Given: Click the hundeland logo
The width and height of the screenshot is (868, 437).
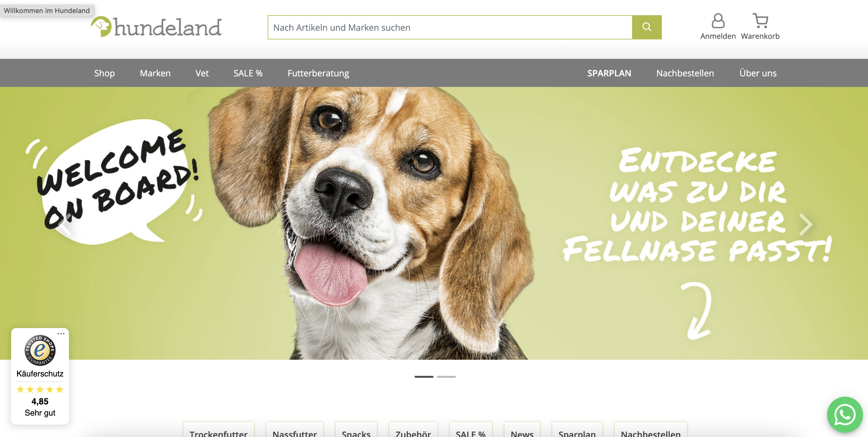Looking at the screenshot, I should click(x=156, y=27).
